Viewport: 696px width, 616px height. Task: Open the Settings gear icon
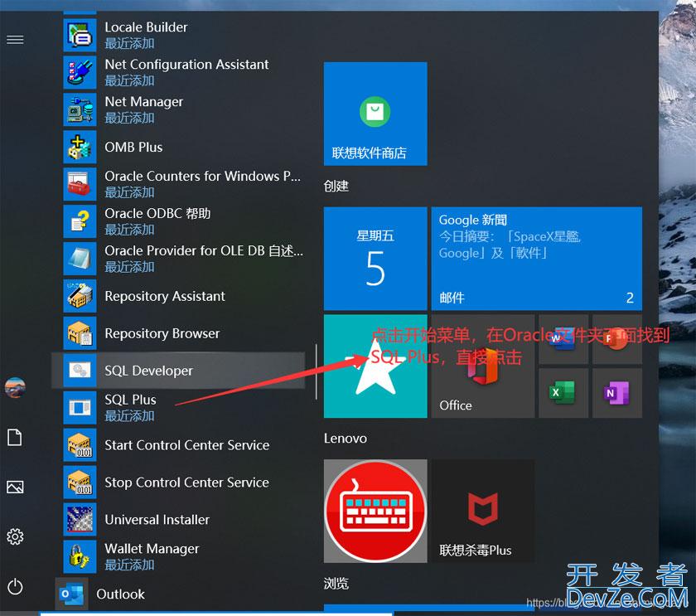(x=15, y=537)
